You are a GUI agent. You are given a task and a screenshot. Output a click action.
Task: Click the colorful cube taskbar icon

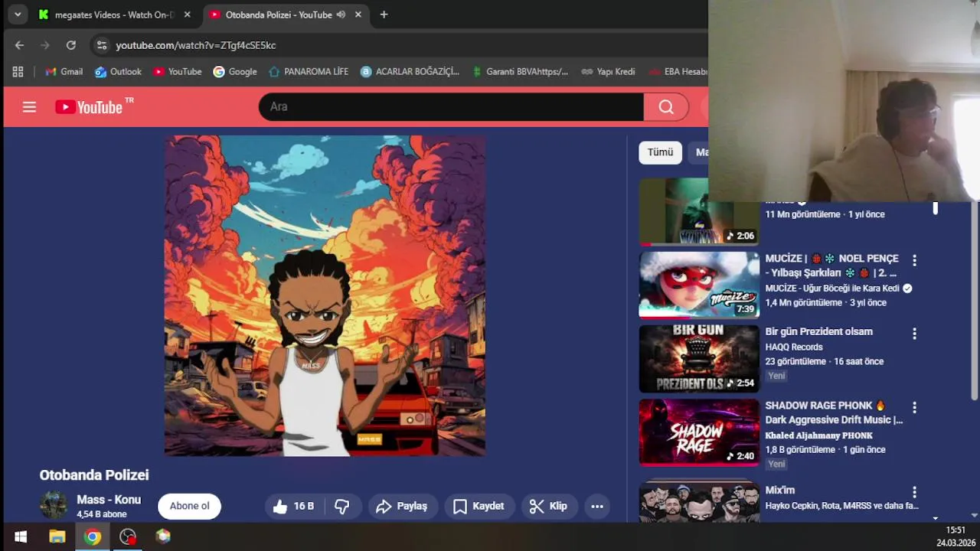(x=163, y=536)
